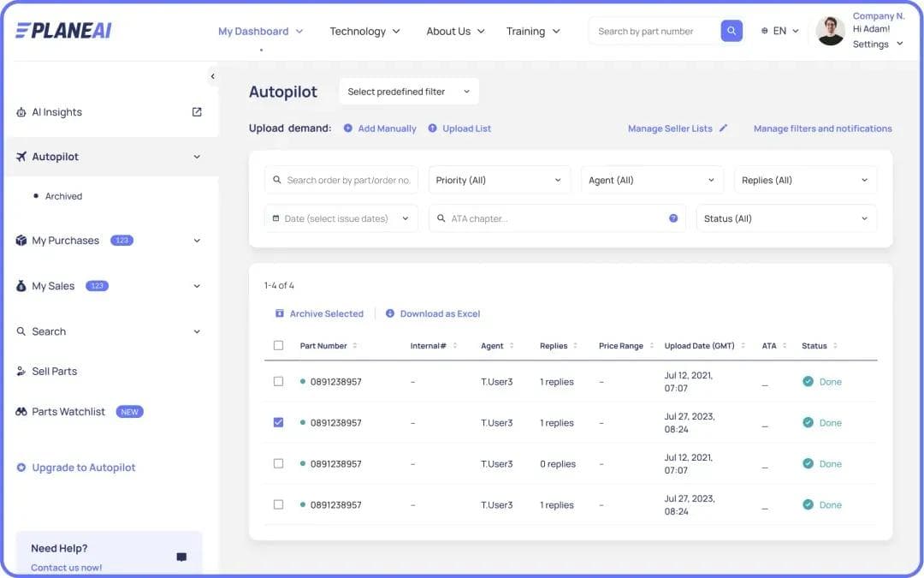Collapse sidebar using the left arrow
Image resolution: width=924 pixels, height=578 pixels.
coord(212,76)
